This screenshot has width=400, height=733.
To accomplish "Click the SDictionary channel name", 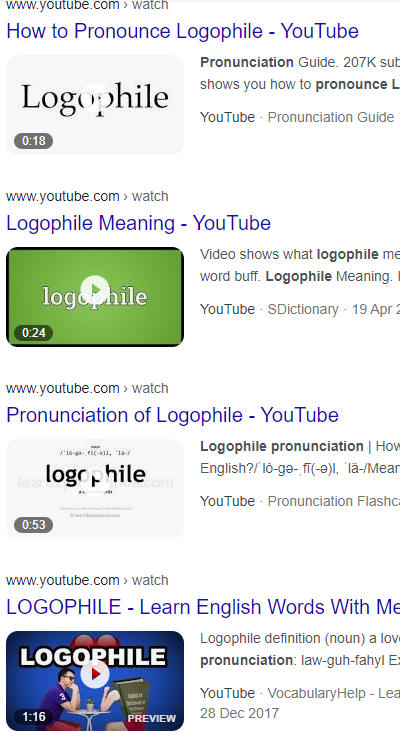I will click(303, 309).
